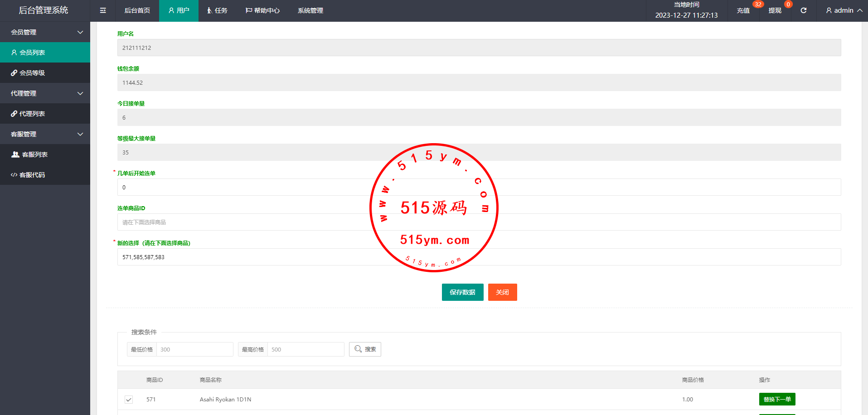The image size is (868, 415).
Task: Click the magnifier search button
Action: tap(365, 349)
